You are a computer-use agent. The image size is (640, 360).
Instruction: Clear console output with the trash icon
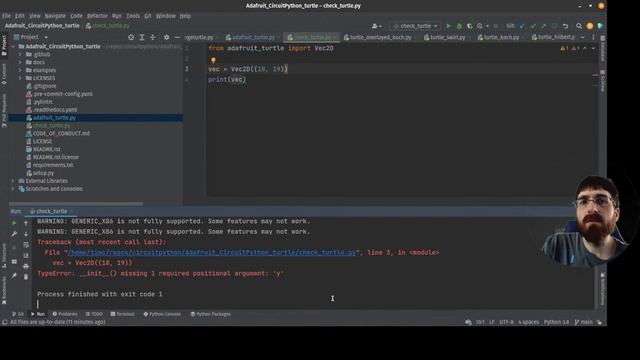pyautogui.click(x=26, y=277)
